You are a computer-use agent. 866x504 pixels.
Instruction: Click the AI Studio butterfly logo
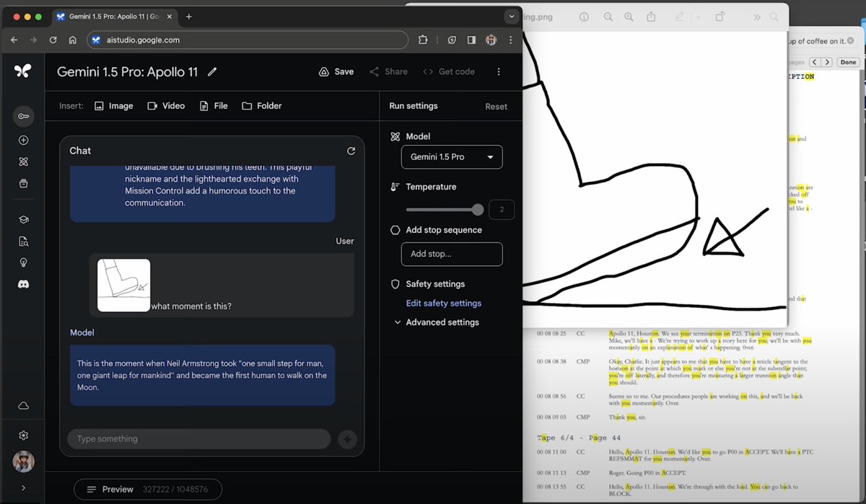[x=23, y=71]
